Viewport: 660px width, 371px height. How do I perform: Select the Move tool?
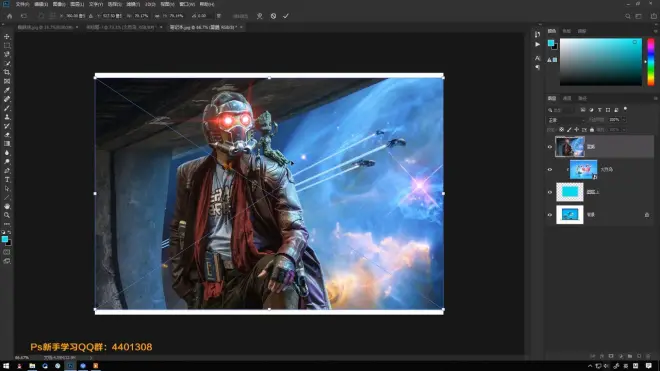(7, 37)
